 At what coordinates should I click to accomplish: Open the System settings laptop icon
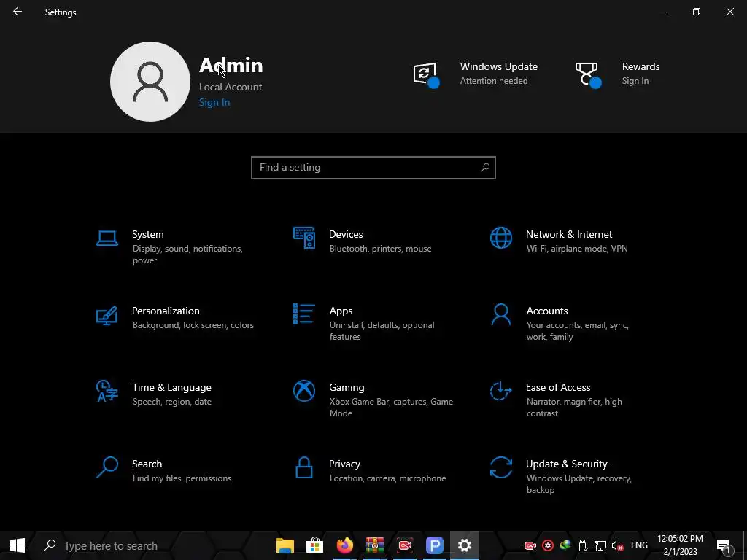tap(107, 238)
